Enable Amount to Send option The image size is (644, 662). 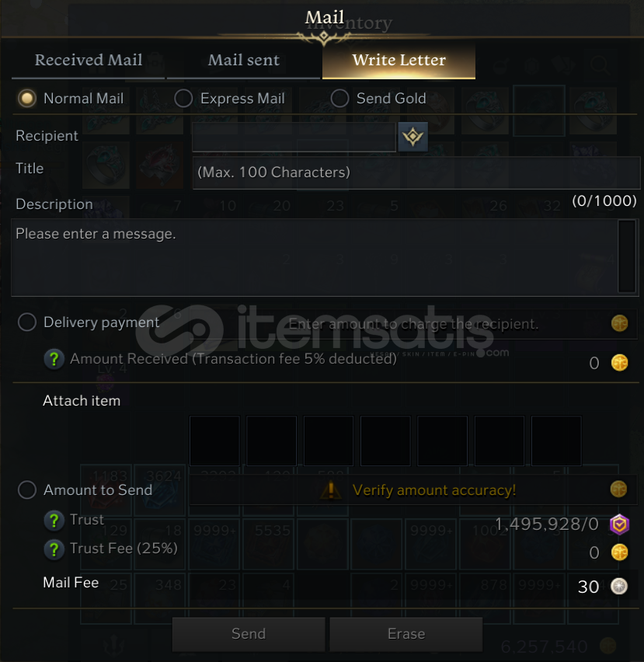tap(27, 490)
